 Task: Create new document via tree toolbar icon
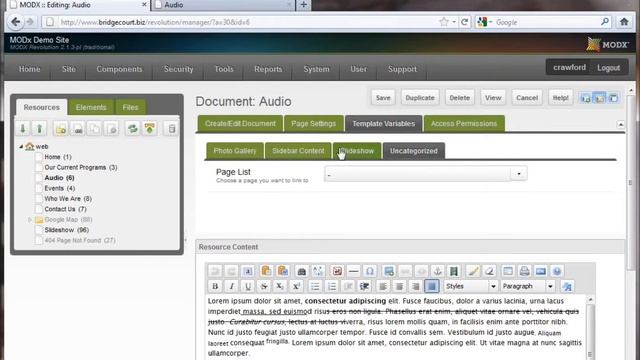click(x=61, y=129)
